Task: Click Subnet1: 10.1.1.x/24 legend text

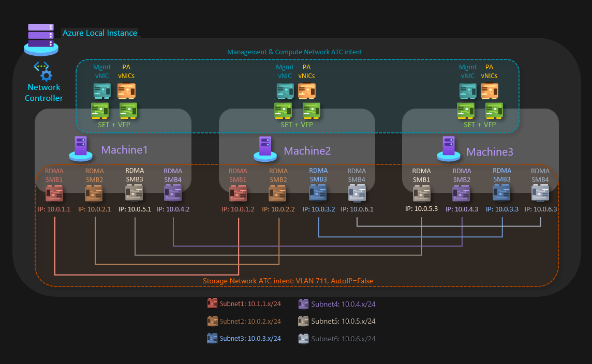Action: pos(250,304)
